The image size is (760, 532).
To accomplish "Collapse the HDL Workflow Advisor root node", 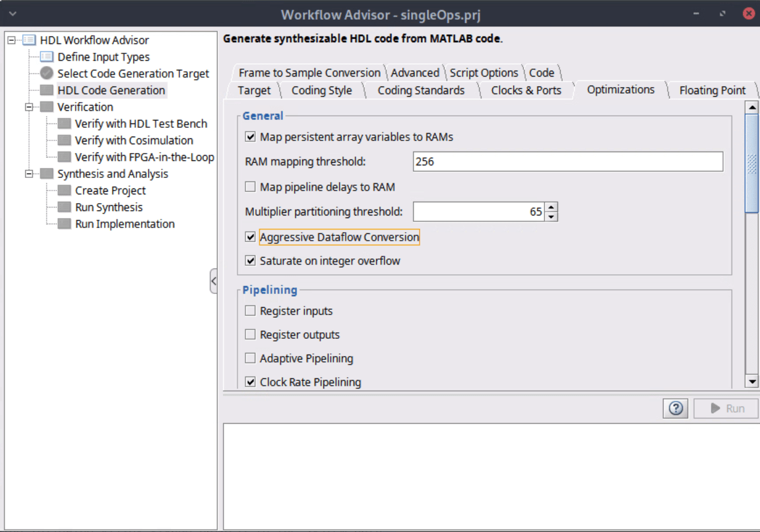I will [11, 40].
